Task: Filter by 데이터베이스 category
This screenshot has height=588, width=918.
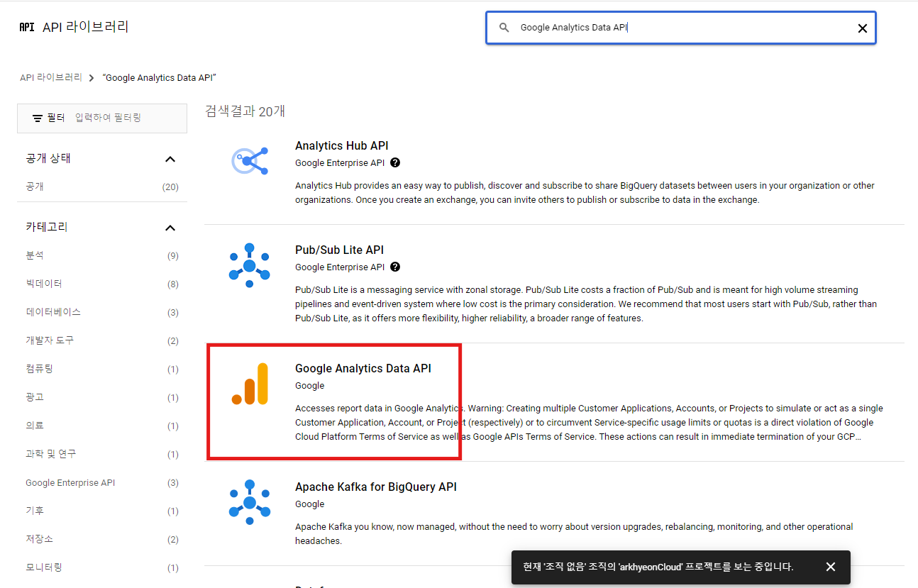Action: [102, 312]
